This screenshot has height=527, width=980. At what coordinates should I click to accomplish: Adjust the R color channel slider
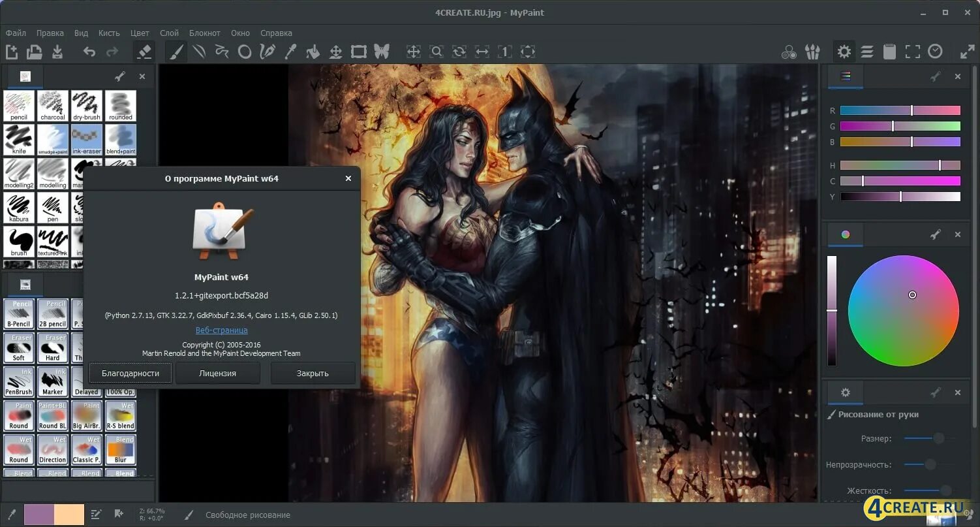tap(900, 110)
